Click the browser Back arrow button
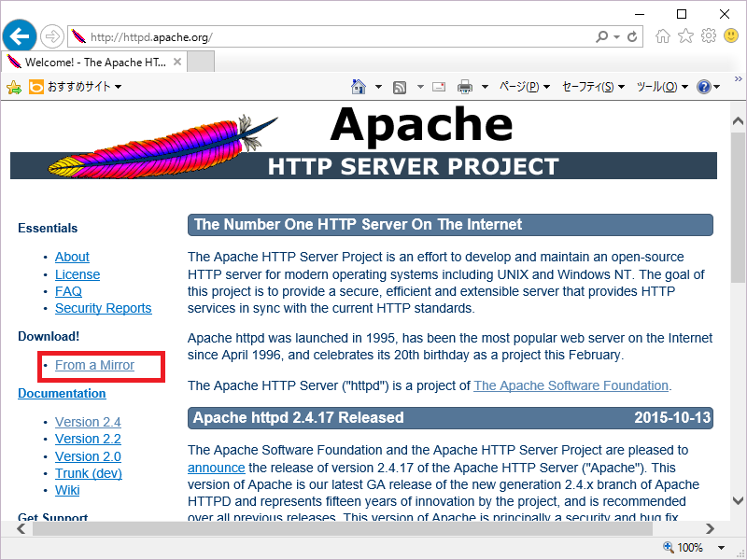The image size is (747, 560). coord(20,36)
